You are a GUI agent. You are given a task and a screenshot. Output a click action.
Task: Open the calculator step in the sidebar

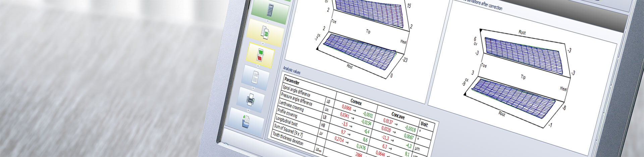click(270, 10)
